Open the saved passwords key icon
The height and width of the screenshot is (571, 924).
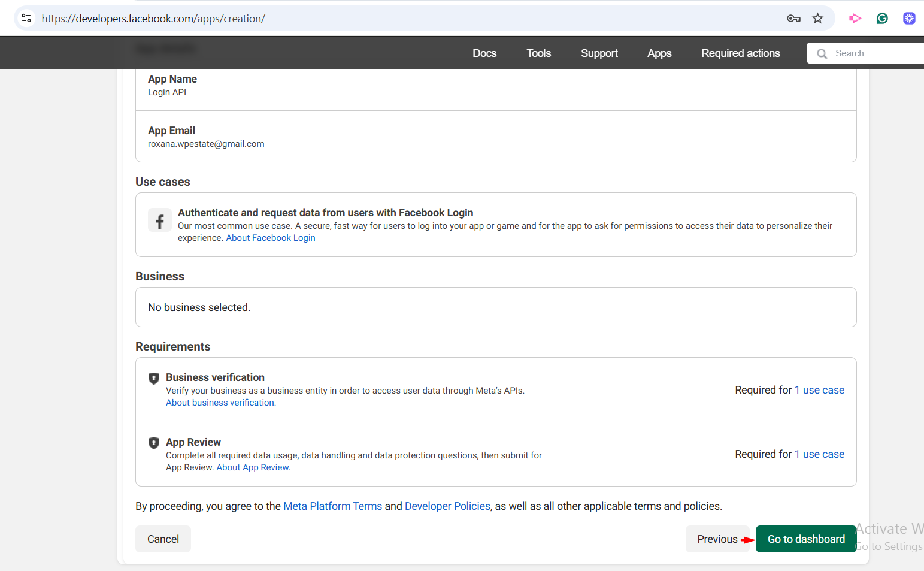pos(793,19)
